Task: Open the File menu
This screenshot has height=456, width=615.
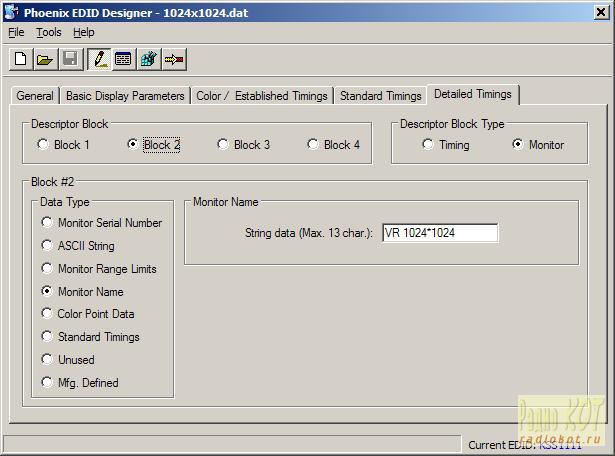Action: pyautogui.click(x=16, y=32)
